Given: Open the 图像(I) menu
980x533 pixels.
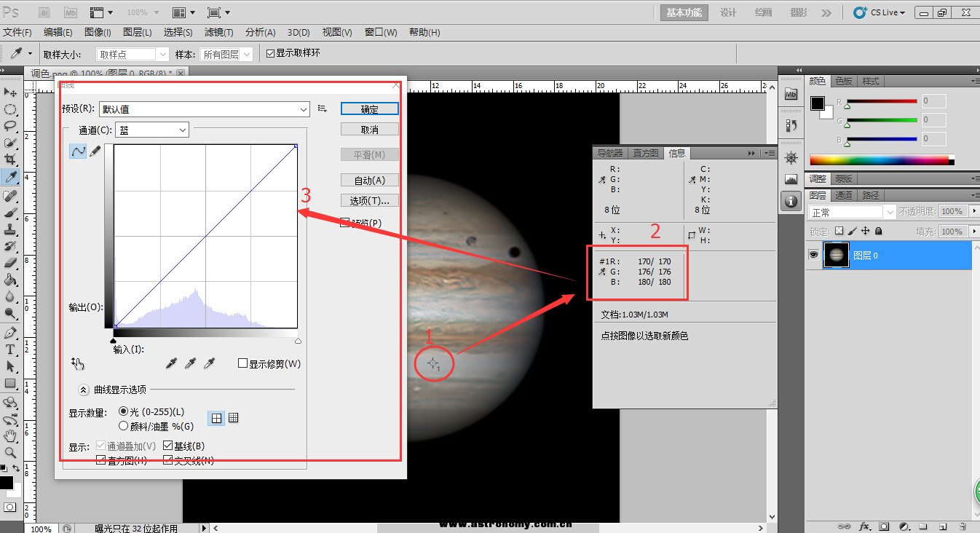Looking at the screenshot, I should point(98,33).
